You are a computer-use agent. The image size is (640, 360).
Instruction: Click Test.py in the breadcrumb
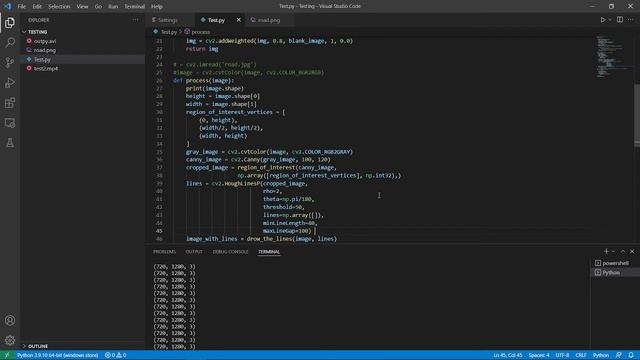click(x=169, y=32)
